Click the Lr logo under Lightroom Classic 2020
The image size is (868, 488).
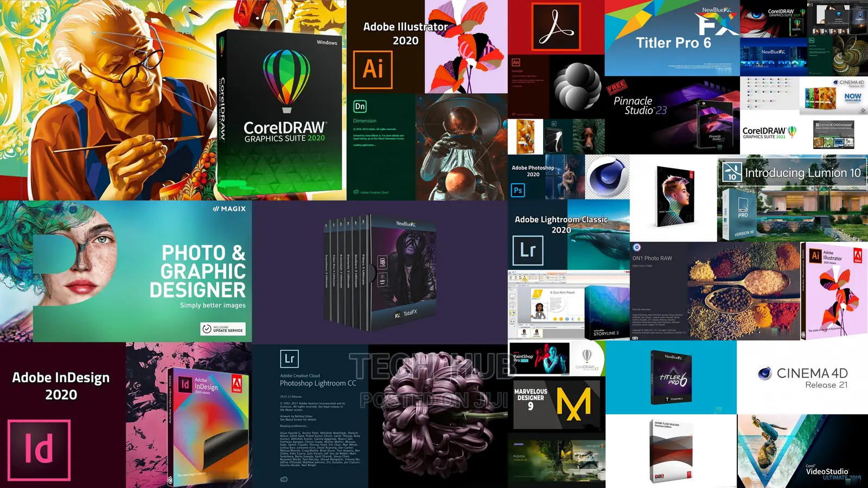[x=528, y=250]
